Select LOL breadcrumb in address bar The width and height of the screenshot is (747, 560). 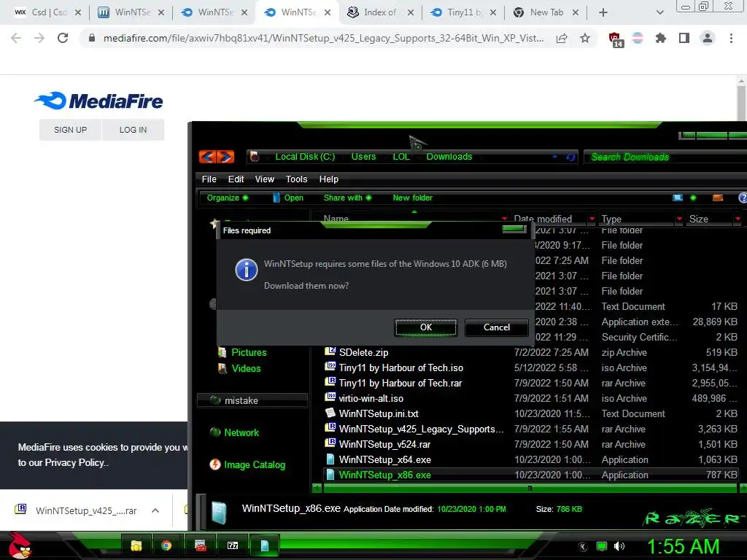click(x=401, y=157)
